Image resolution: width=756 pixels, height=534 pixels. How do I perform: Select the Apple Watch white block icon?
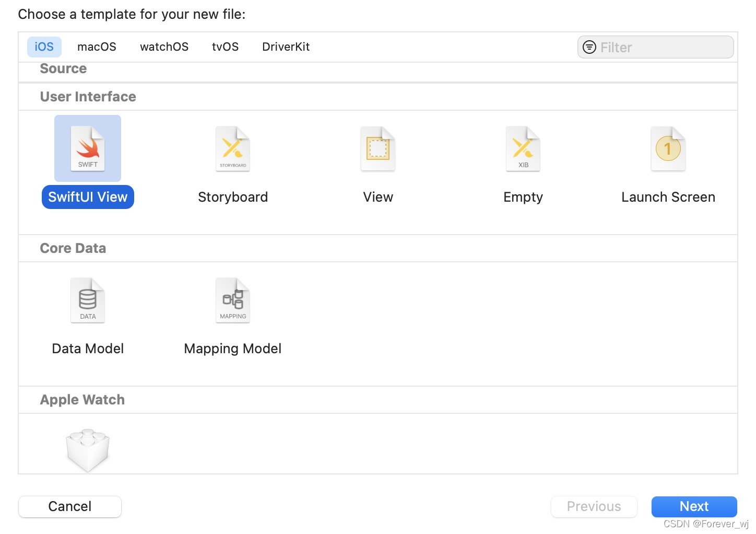pyautogui.click(x=88, y=450)
